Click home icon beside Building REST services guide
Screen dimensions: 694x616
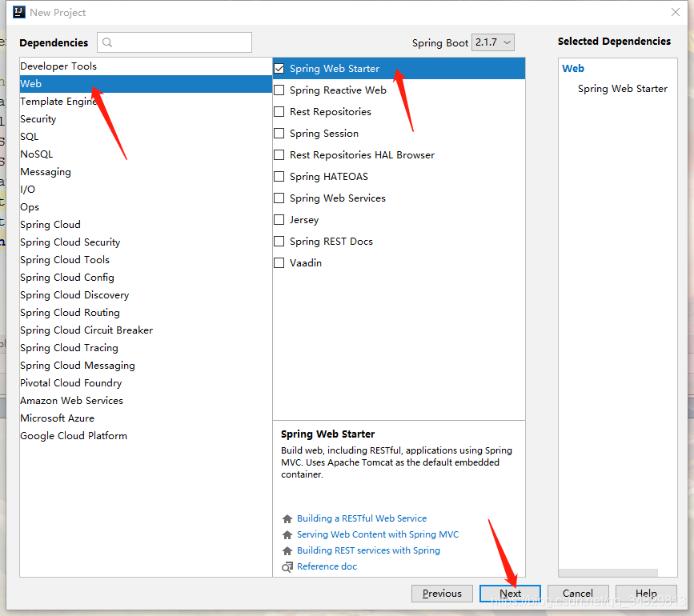(x=287, y=550)
